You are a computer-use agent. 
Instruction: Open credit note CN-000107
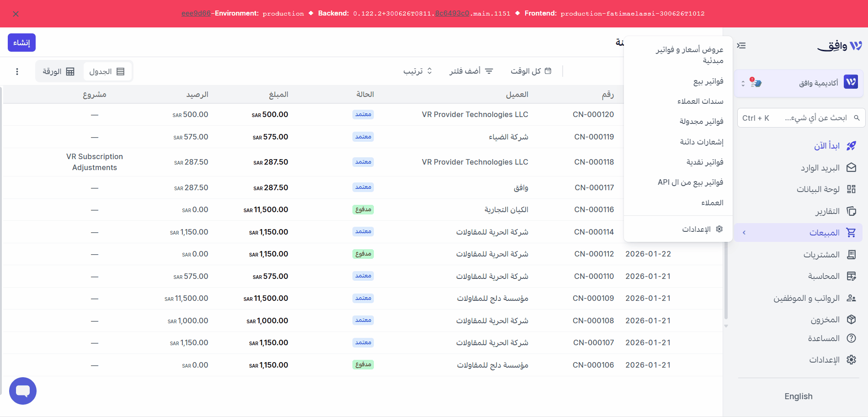click(593, 342)
